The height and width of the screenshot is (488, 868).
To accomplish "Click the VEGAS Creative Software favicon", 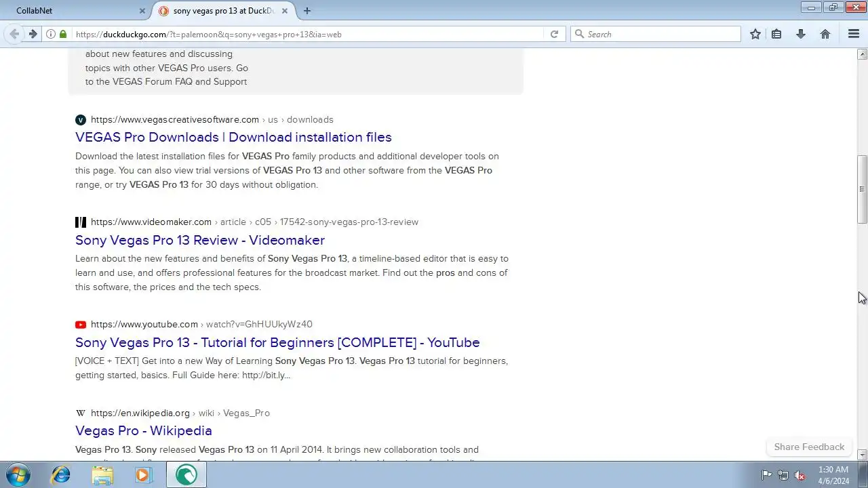I will [x=81, y=120].
